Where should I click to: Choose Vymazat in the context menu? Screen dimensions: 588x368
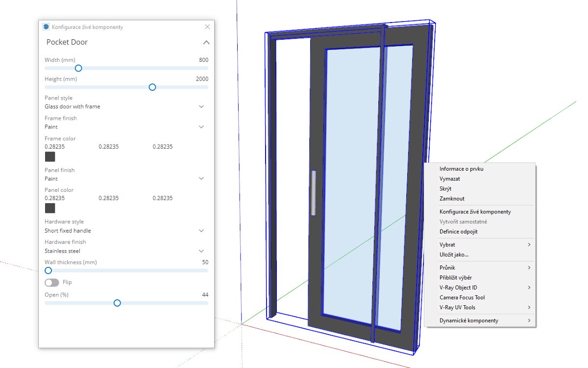[x=449, y=179]
